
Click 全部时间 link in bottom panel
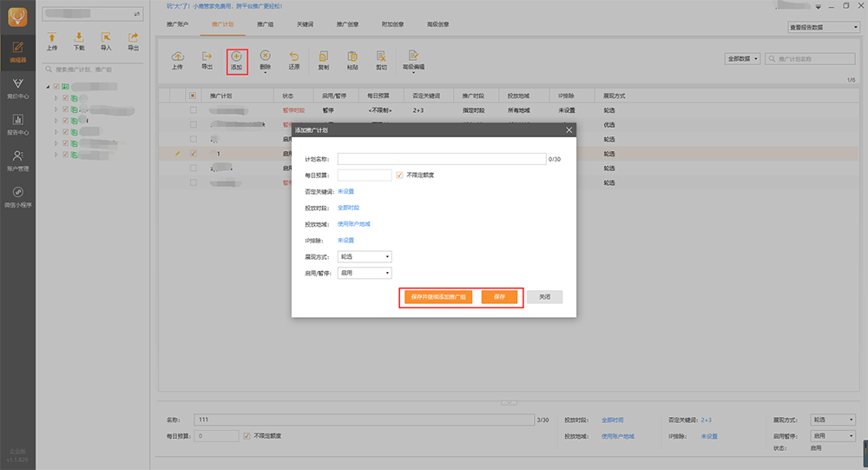click(x=612, y=420)
